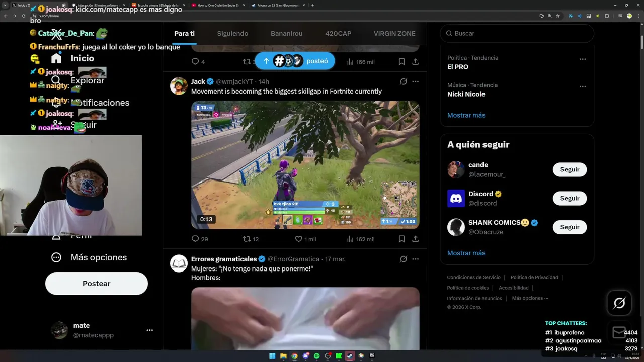Open the Windows Start menu
The width and height of the screenshot is (644, 362).
272,356
